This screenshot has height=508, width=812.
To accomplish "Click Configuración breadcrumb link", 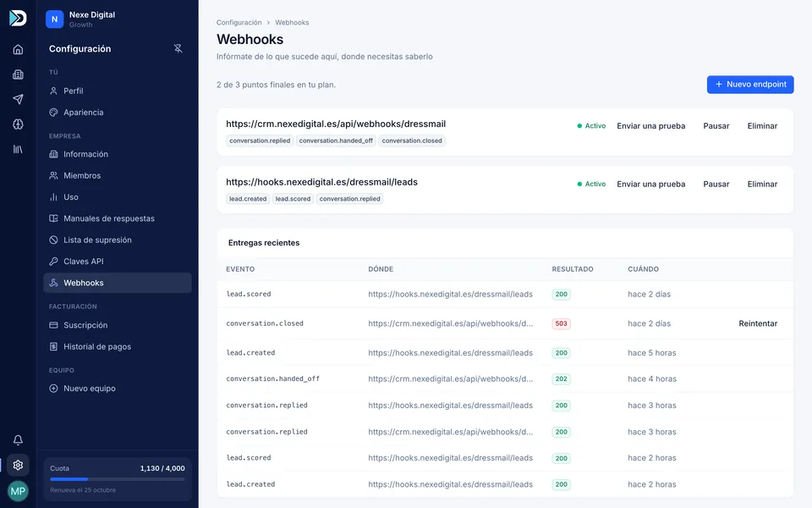I will [239, 22].
